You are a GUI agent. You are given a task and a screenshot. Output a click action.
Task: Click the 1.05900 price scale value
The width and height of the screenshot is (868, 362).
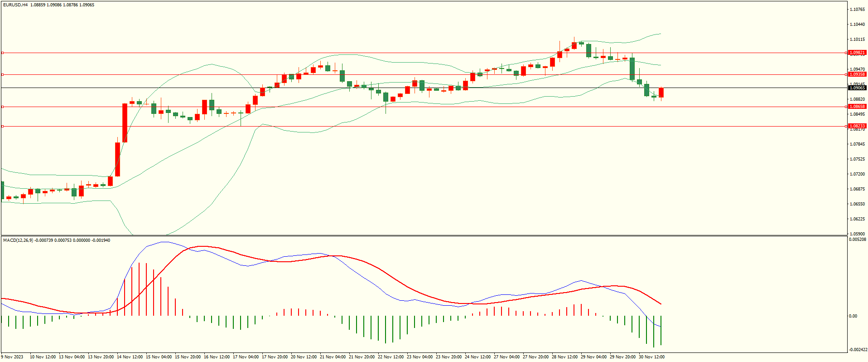857,234
